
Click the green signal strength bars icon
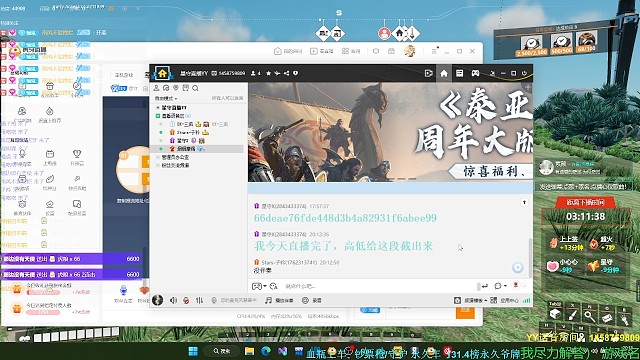[527, 300]
